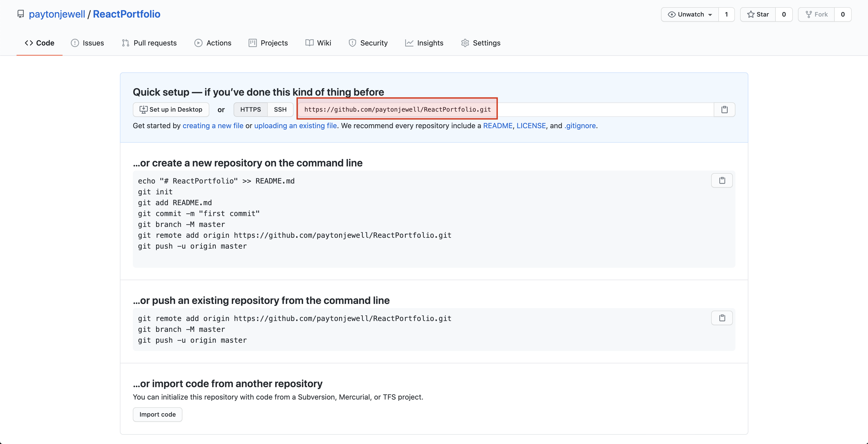Click the Fork button icon
The image size is (868, 444).
(808, 14)
